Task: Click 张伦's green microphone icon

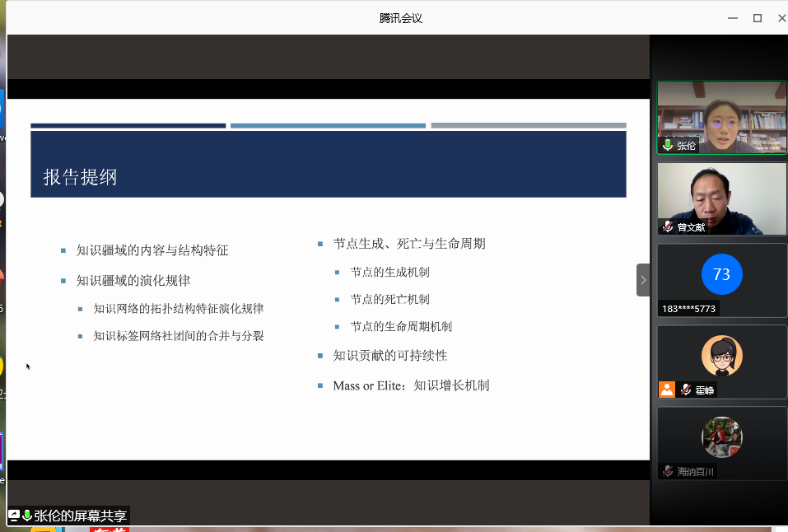Action: coord(668,146)
